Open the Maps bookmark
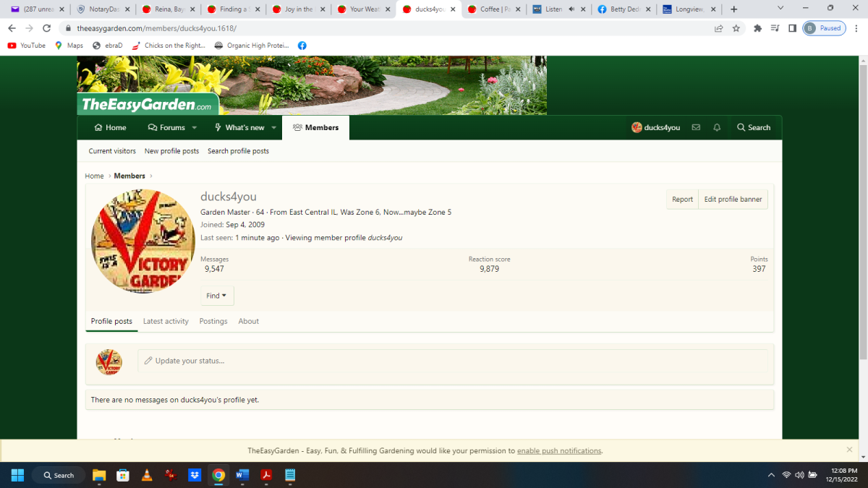This screenshot has width=868, height=488. click(x=69, y=46)
